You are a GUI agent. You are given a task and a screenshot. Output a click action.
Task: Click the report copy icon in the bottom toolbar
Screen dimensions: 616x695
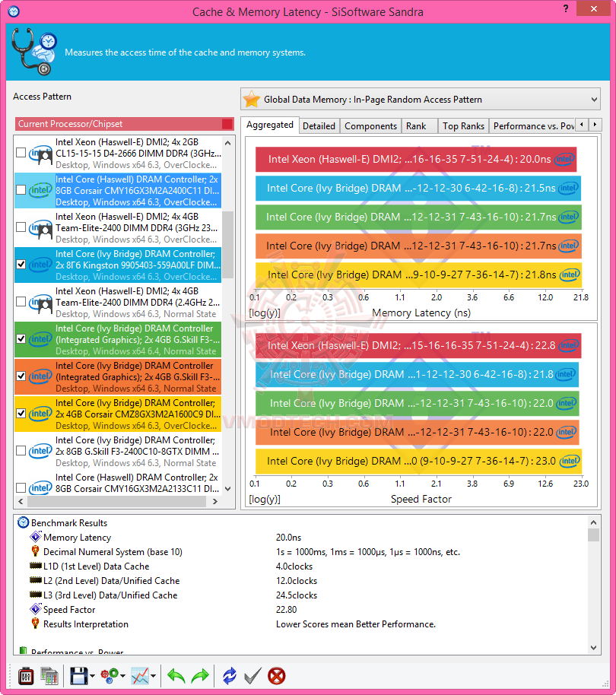point(49,676)
